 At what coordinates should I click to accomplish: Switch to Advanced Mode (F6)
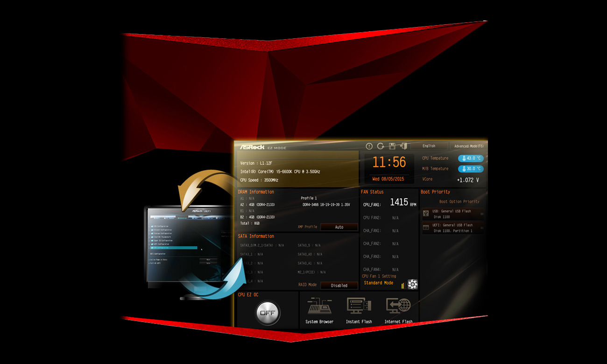469,146
